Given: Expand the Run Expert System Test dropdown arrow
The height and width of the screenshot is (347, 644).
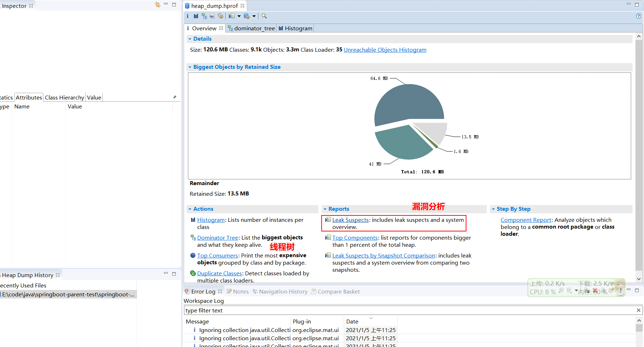Looking at the screenshot, I should point(239,16).
